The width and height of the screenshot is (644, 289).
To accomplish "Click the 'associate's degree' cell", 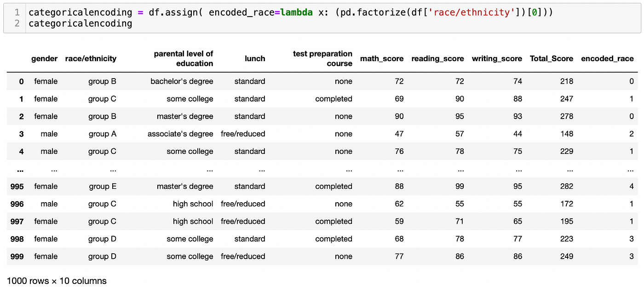I will [180, 134].
